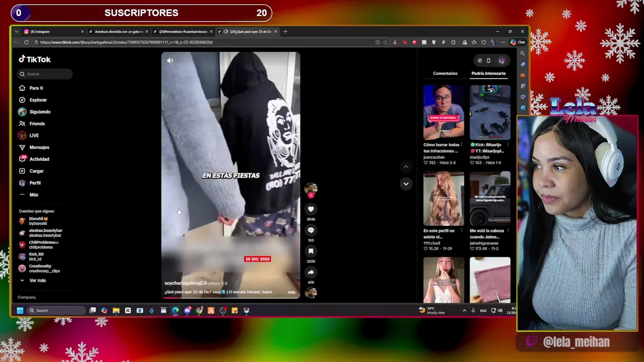Toggle the taskbar microphone icon
644x362 pixels.
tap(473, 311)
